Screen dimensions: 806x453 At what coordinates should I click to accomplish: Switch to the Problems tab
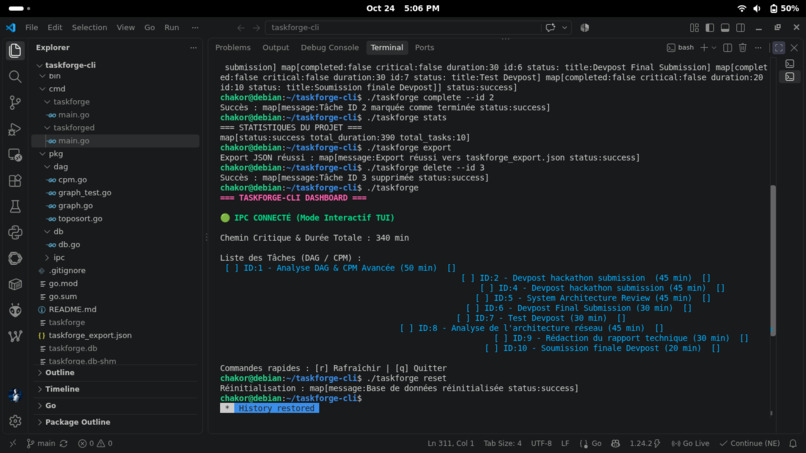pos(233,47)
